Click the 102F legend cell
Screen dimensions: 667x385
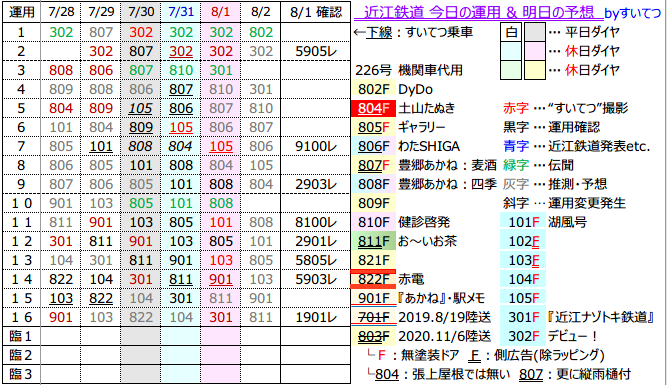[x=524, y=241]
